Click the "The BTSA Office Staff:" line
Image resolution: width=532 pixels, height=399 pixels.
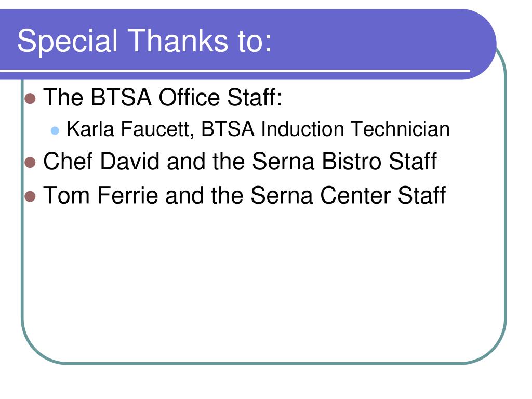[x=163, y=97]
